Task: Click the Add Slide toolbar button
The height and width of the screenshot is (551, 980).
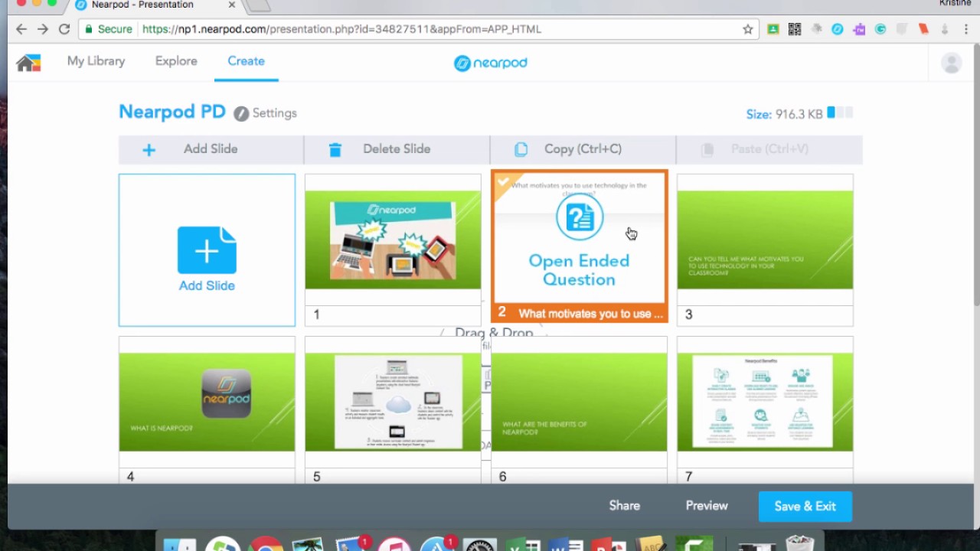Action: (211, 149)
